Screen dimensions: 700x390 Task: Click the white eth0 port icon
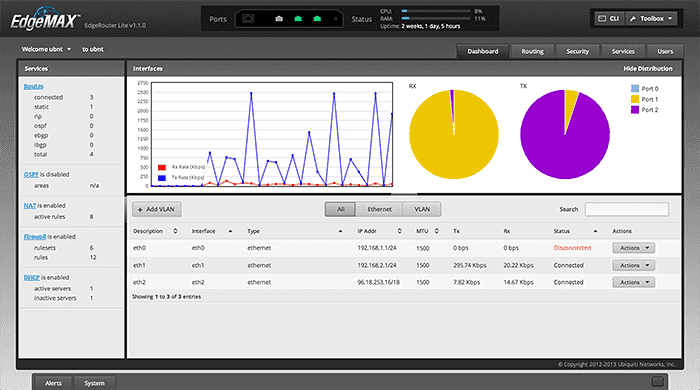(x=279, y=19)
